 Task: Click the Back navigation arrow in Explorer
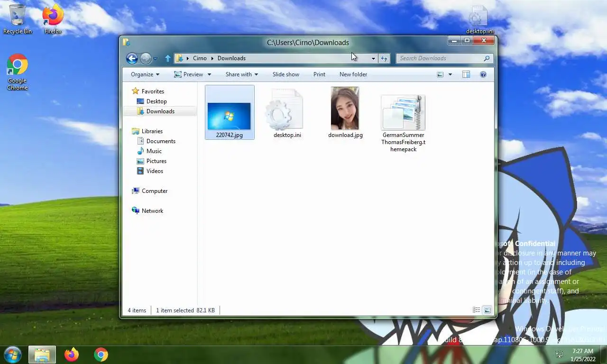132,58
